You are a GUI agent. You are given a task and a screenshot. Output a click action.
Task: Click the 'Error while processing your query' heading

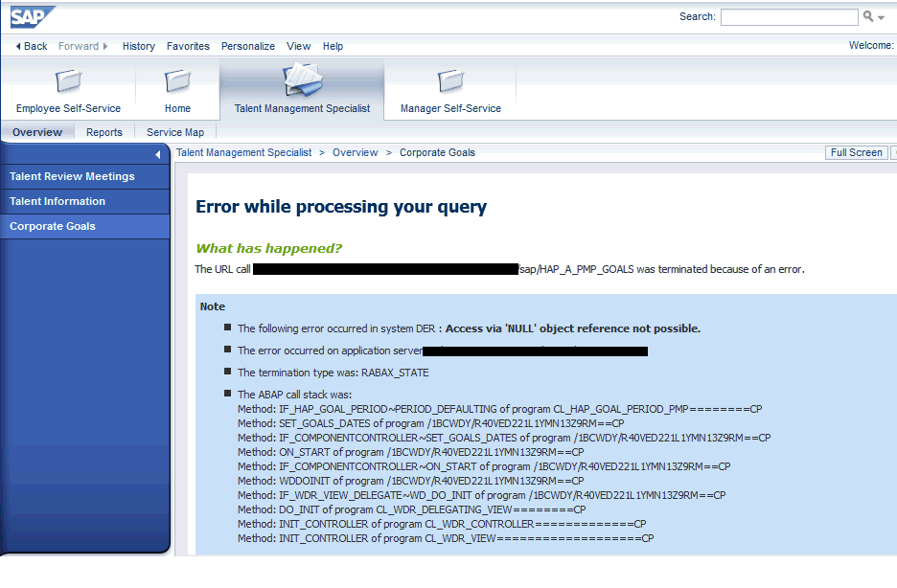click(x=341, y=206)
